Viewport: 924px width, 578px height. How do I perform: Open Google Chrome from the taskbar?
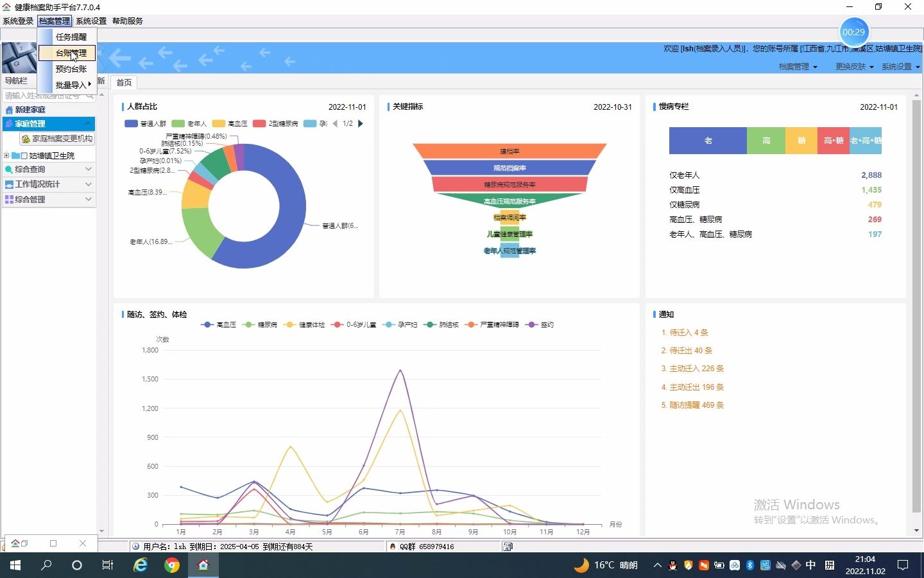(171, 565)
